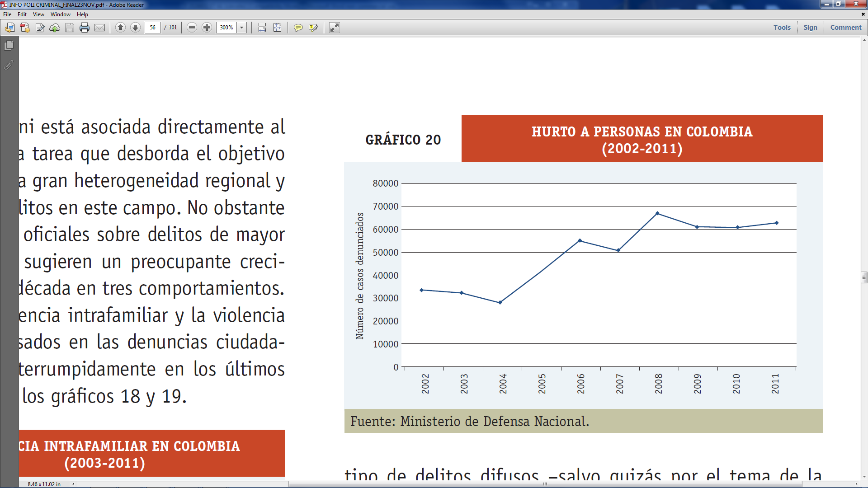Click the vertical scrollbar thumb
Image resolution: width=868 pixels, height=488 pixels.
(x=864, y=277)
